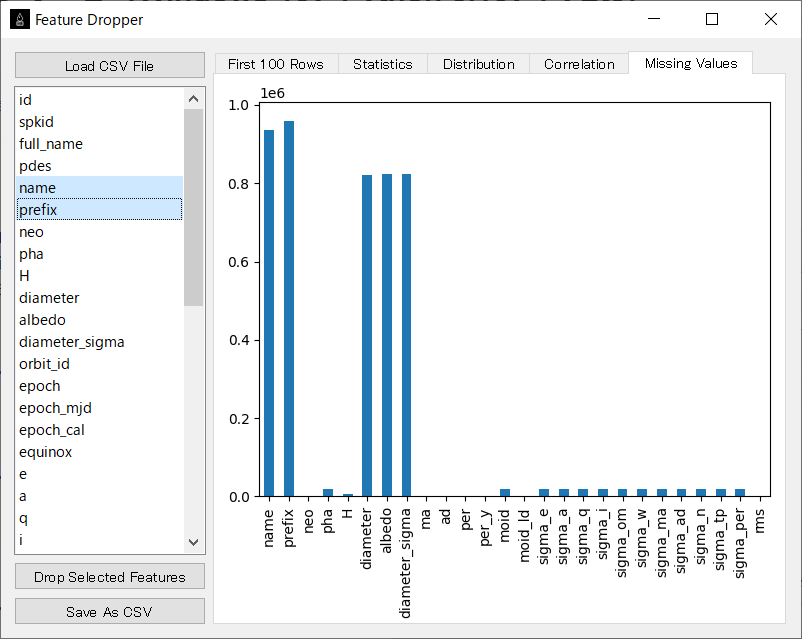802x639 pixels.
Task: Select 'spkid' in the feature list
Action: (100, 122)
